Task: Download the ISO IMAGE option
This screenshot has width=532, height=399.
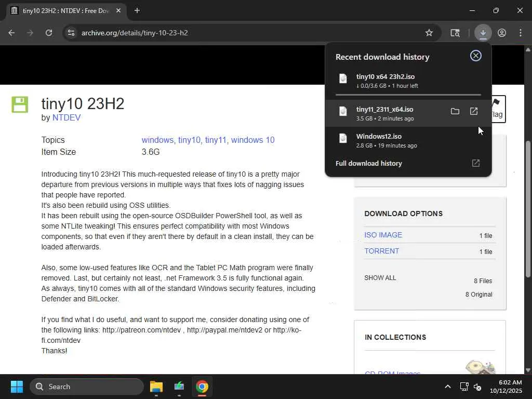Action: [x=383, y=235]
